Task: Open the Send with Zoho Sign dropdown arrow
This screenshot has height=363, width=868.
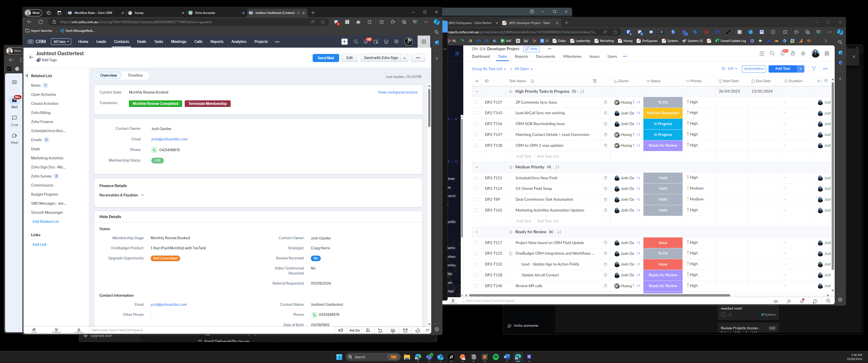Action: (404, 58)
